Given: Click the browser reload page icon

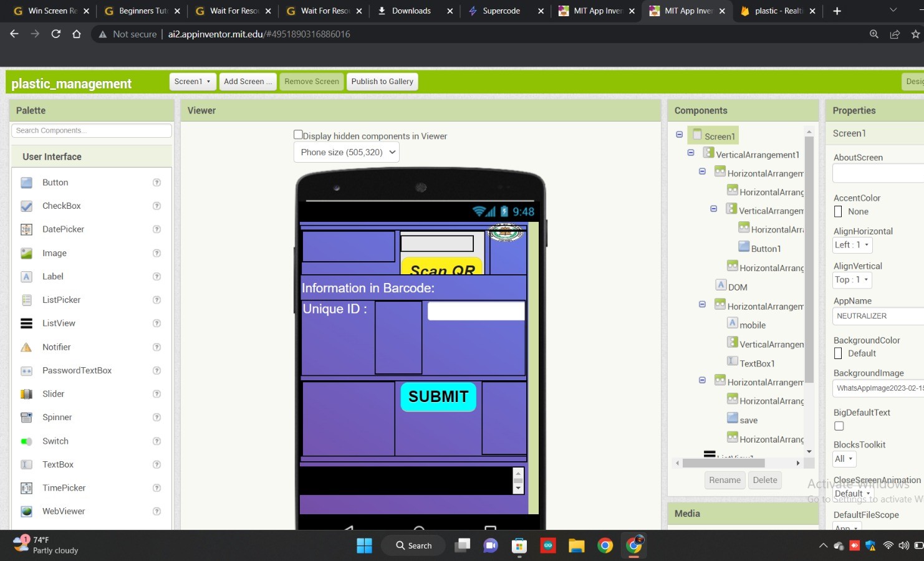Looking at the screenshot, I should 56,34.
